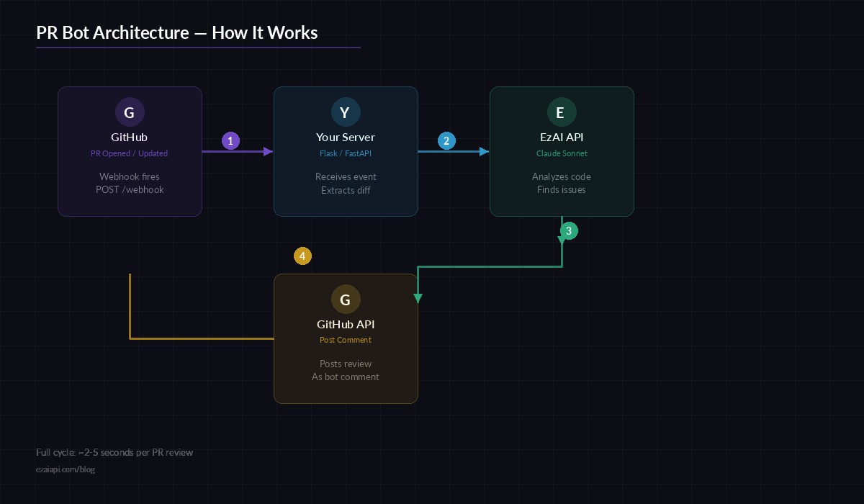Select the green step 3 badge
The height and width of the screenshot is (504, 864).
coord(569,231)
